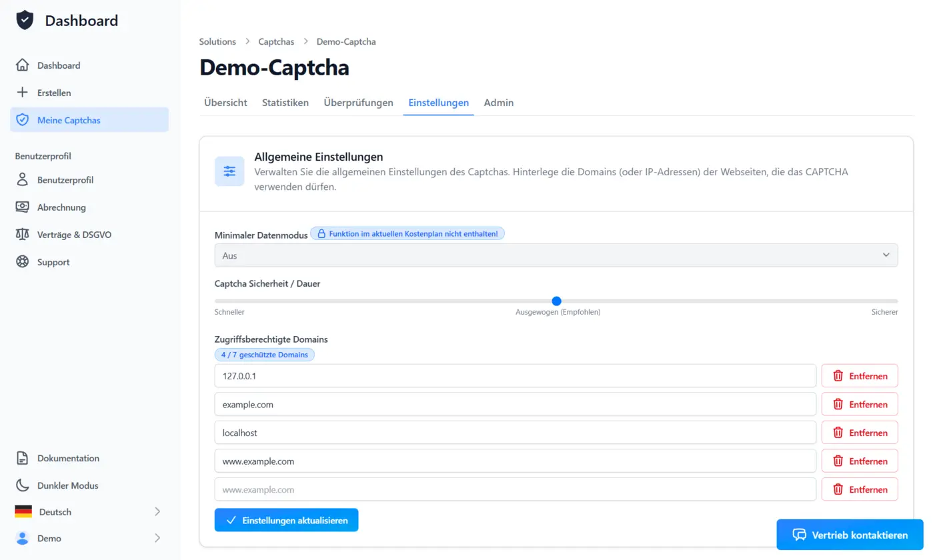Open Support in the sidebar
This screenshot has width=933, height=560.
[x=89, y=262]
